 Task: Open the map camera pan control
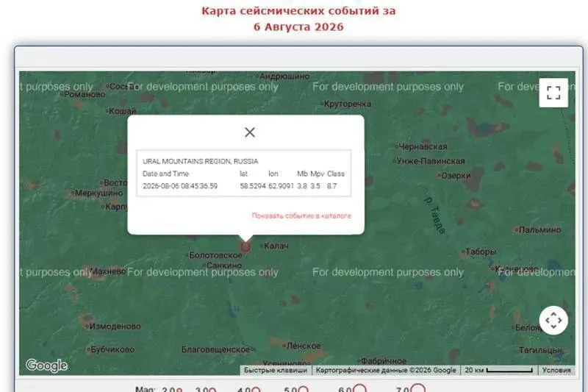tap(553, 321)
